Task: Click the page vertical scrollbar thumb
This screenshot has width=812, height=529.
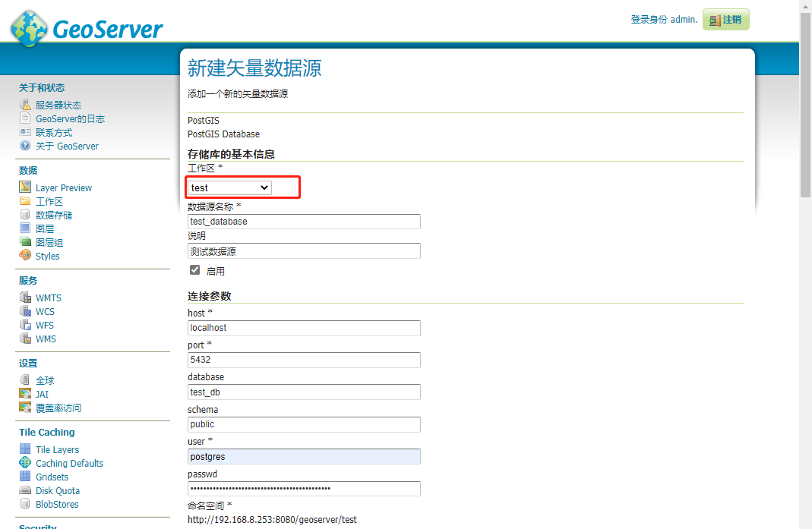Action: 805,105
